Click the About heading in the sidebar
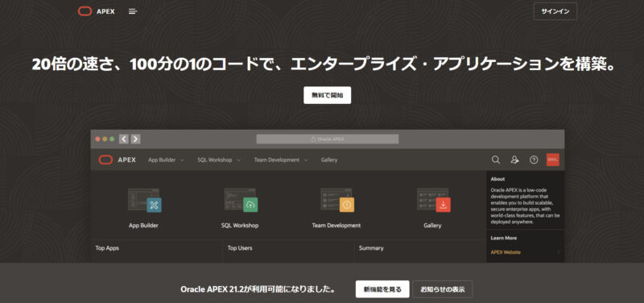 click(x=497, y=179)
